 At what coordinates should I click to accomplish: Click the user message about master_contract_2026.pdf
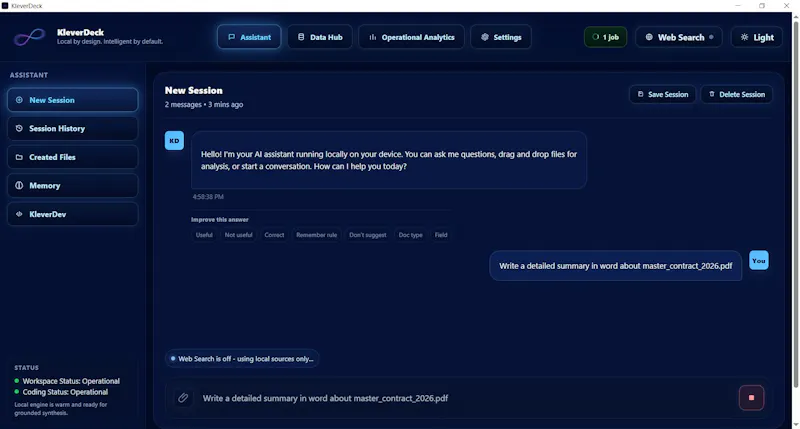[615, 266]
